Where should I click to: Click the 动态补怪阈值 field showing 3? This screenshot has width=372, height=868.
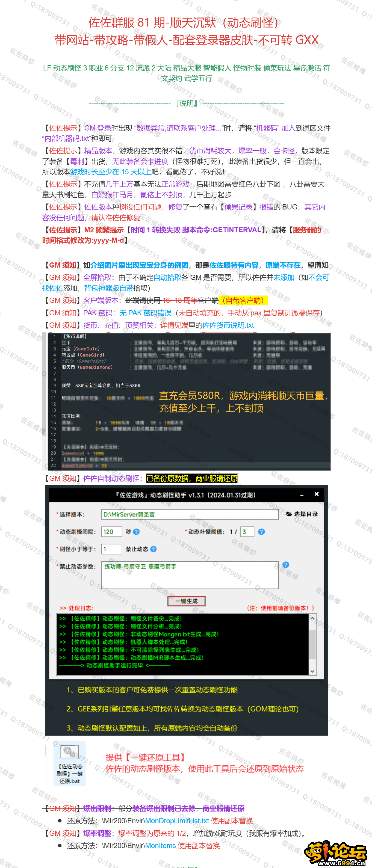coord(247,532)
